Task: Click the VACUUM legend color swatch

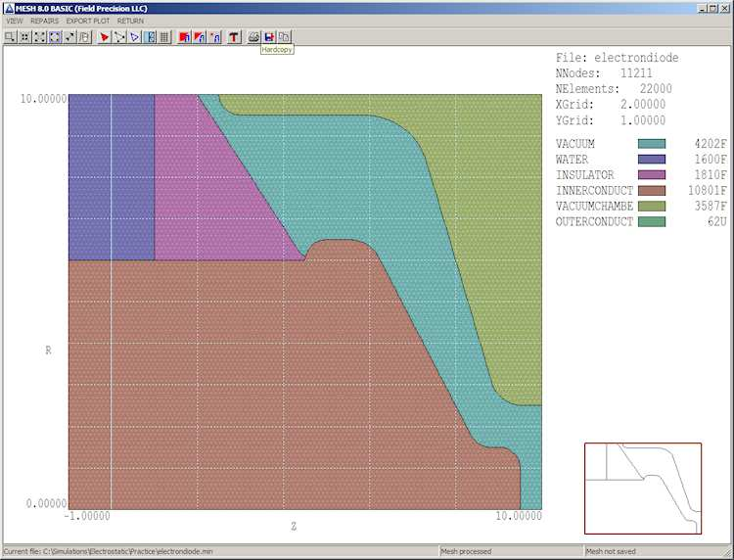Action: pyautogui.click(x=652, y=144)
